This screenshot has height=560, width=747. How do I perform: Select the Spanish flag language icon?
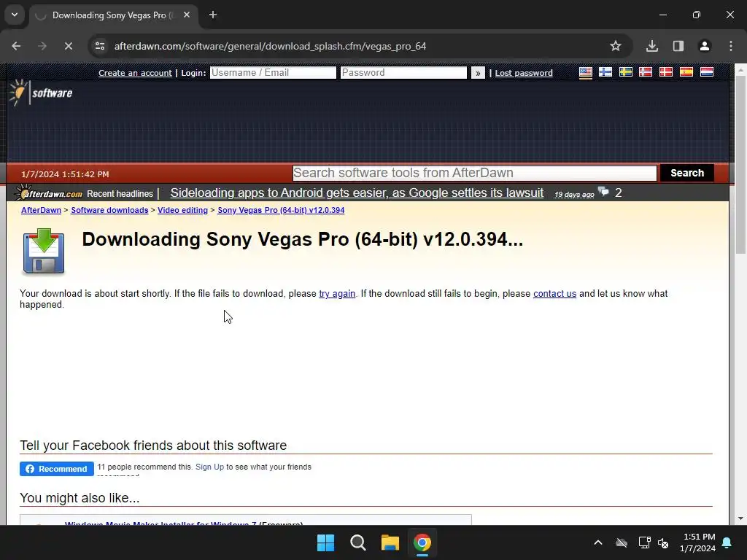(686, 72)
